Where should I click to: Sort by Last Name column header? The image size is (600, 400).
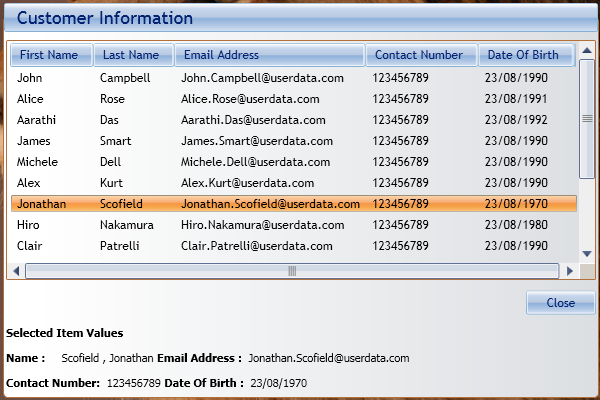point(134,55)
